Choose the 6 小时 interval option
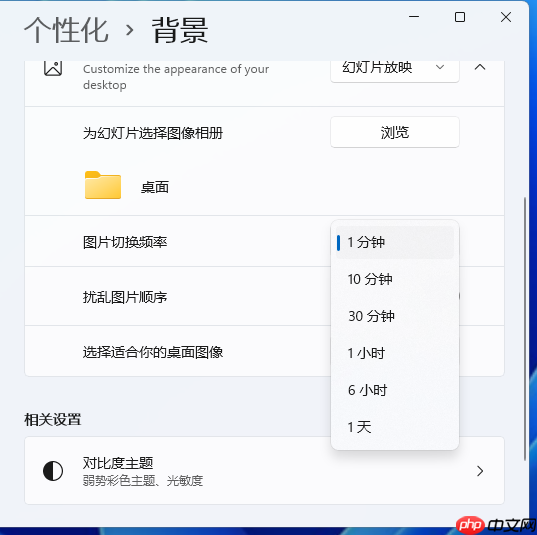This screenshot has width=537, height=535. pyautogui.click(x=395, y=390)
